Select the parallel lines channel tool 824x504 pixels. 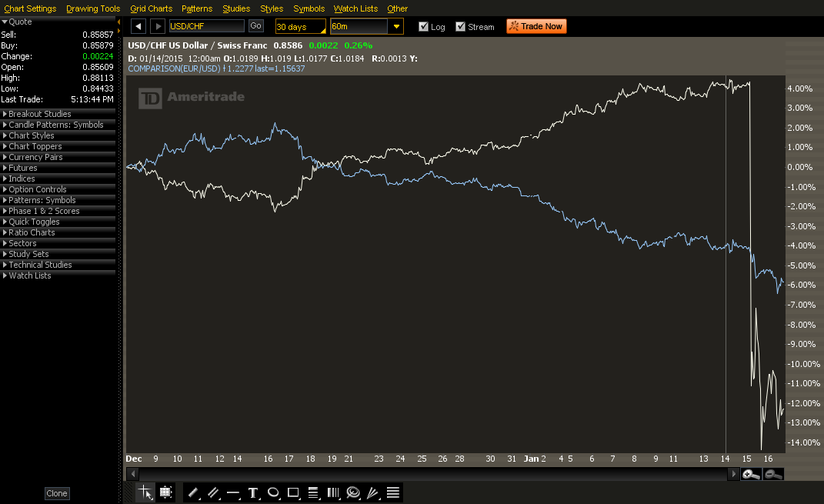pos(213,492)
